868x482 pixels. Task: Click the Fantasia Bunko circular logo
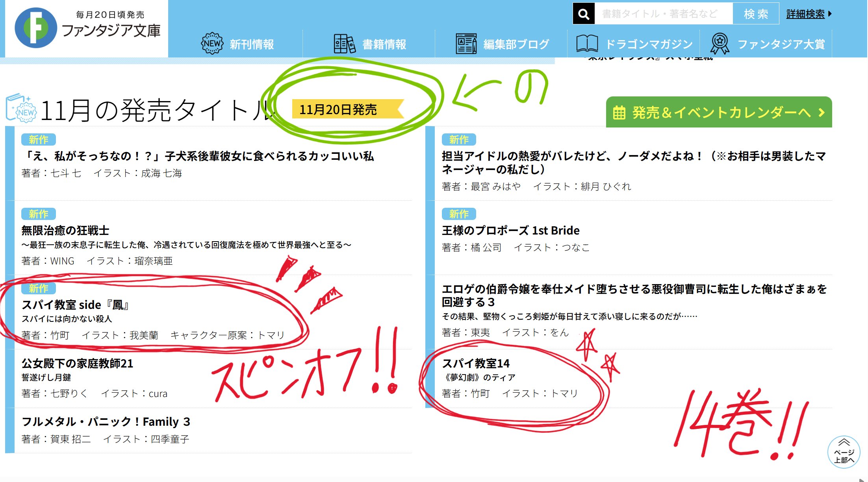35,28
